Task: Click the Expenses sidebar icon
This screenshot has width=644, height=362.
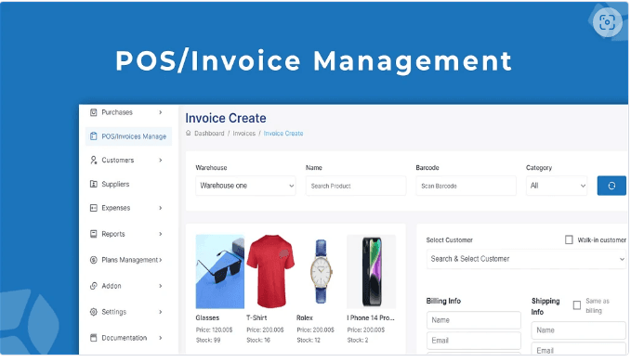Action: pyautogui.click(x=94, y=208)
